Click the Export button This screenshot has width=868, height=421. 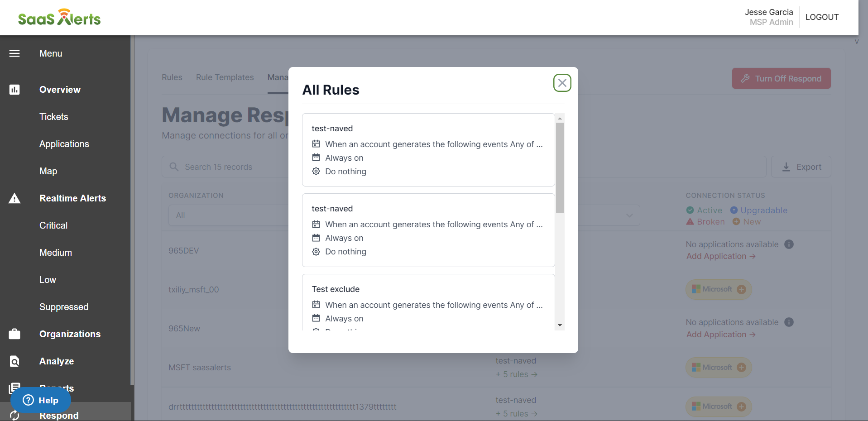click(801, 167)
